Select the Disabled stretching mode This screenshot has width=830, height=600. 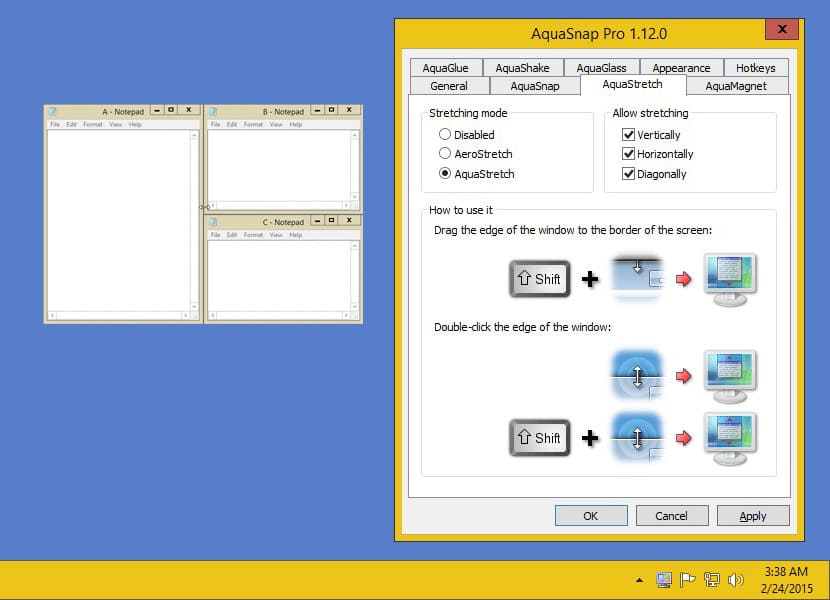(x=466, y=135)
